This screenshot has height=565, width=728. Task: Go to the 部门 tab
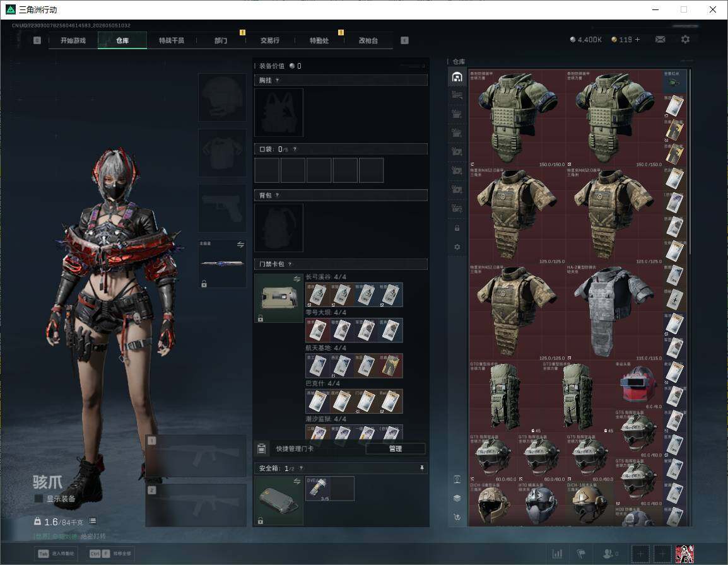[221, 40]
